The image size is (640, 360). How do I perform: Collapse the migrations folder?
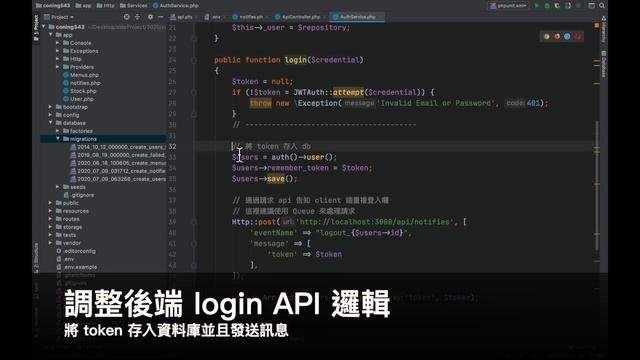(x=58, y=139)
